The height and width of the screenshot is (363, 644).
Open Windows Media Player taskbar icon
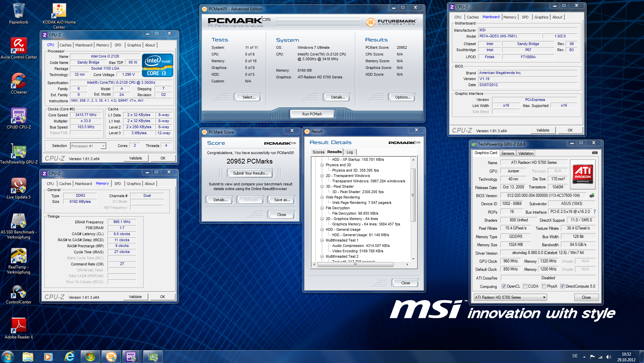(48, 356)
